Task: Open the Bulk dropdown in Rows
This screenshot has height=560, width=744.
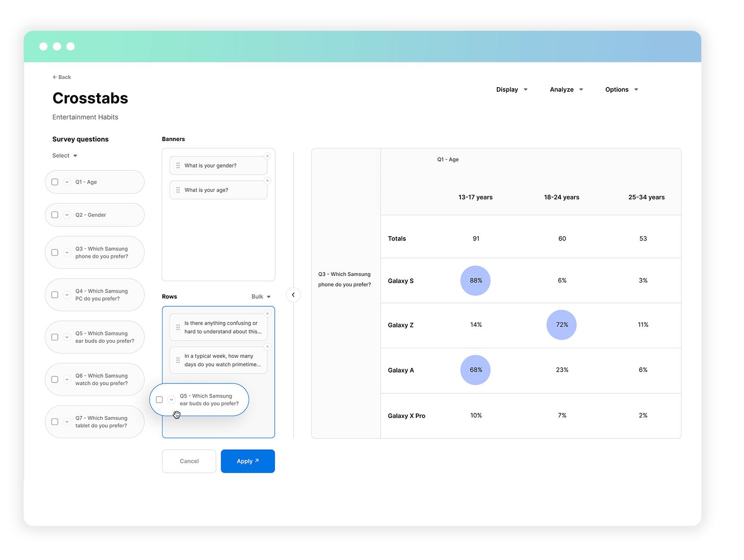Action: (261, 297)
